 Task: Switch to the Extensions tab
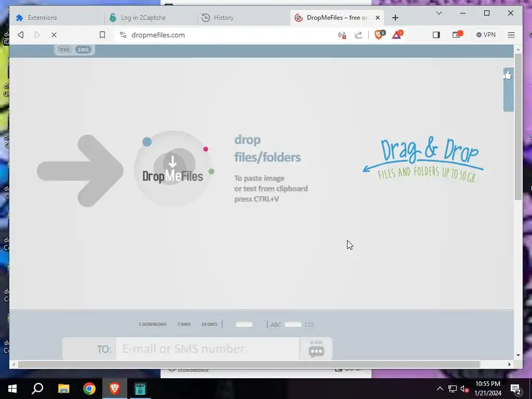(x=57, y=18)
